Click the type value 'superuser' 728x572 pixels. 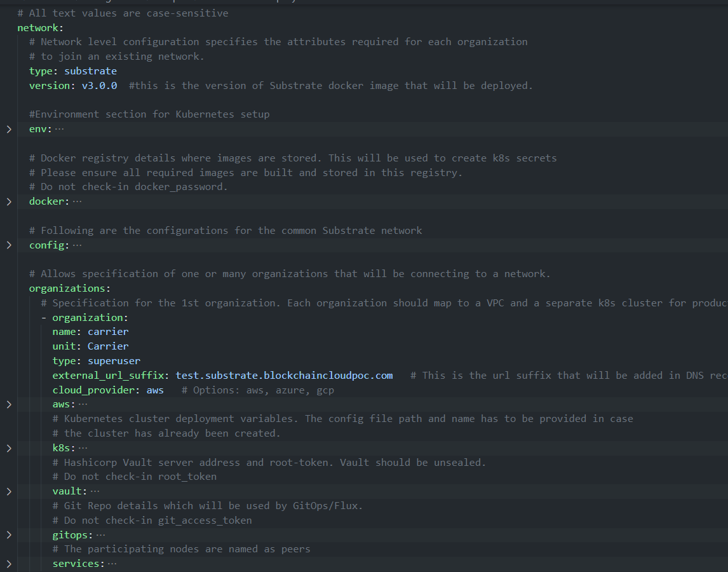click(114, 361)
